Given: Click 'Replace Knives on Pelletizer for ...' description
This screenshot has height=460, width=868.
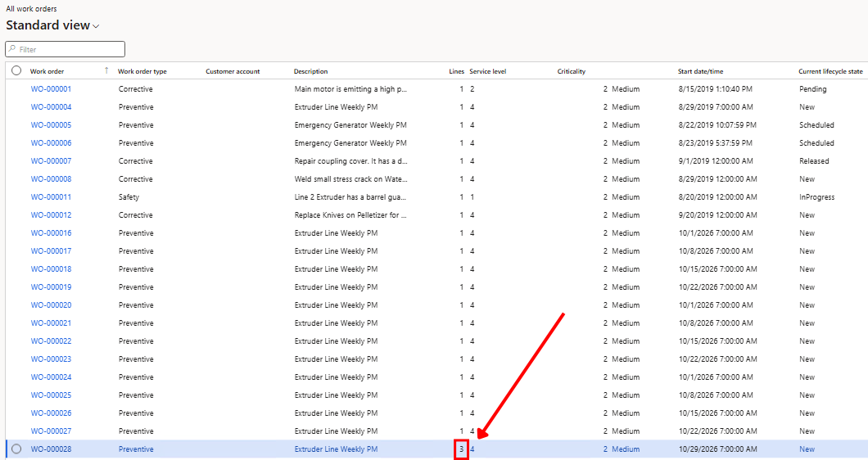Looking at the screenshot, I should pos(350,214).
